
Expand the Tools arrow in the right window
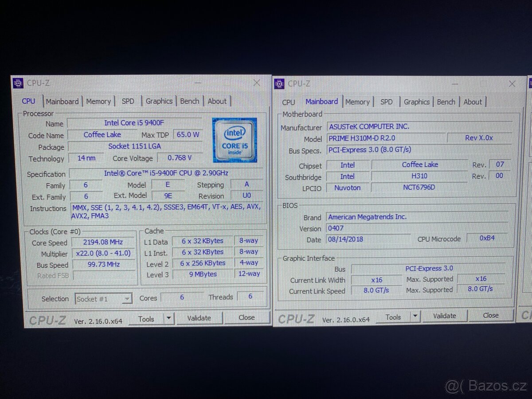coord(415,316)
